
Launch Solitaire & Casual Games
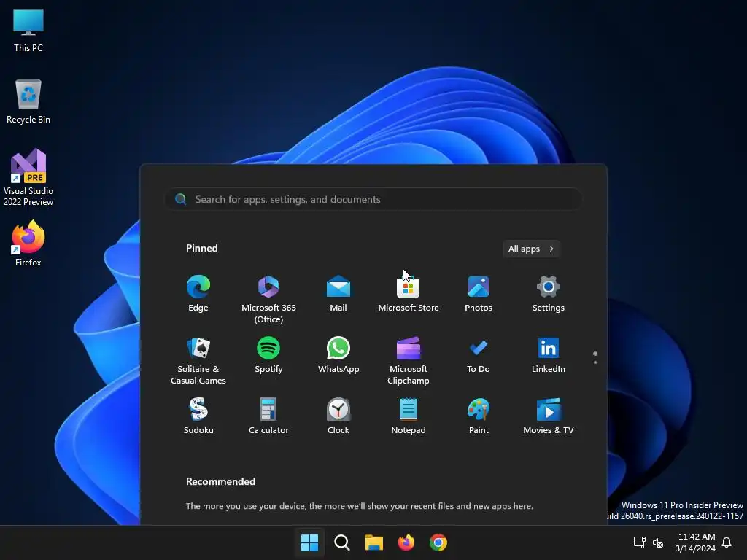tap(198, 360)
